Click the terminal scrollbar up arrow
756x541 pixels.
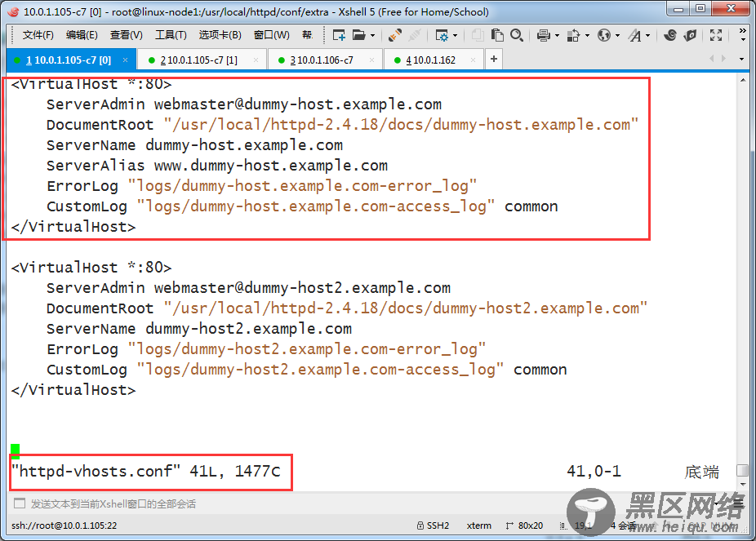click(743, 80)
